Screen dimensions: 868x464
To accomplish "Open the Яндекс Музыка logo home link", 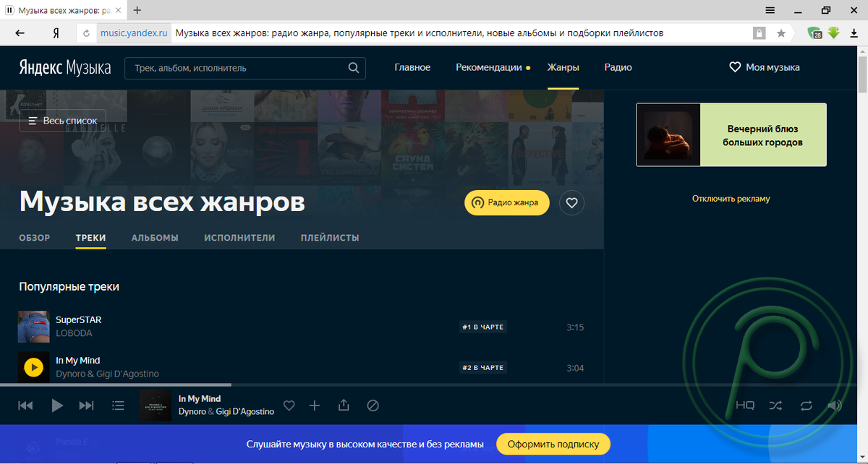I will [65, 68].
